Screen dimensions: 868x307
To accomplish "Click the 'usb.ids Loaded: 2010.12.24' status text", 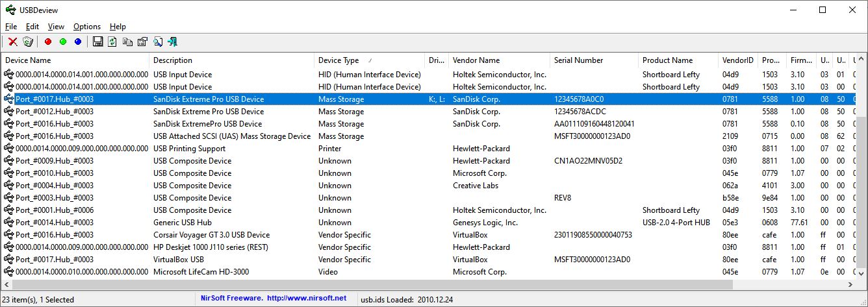I will pos(407,299).
